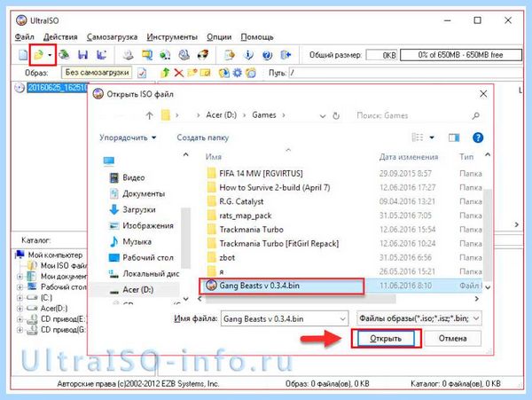
Task: Click the Поиск: Games search field
Action: coord(418,115)
